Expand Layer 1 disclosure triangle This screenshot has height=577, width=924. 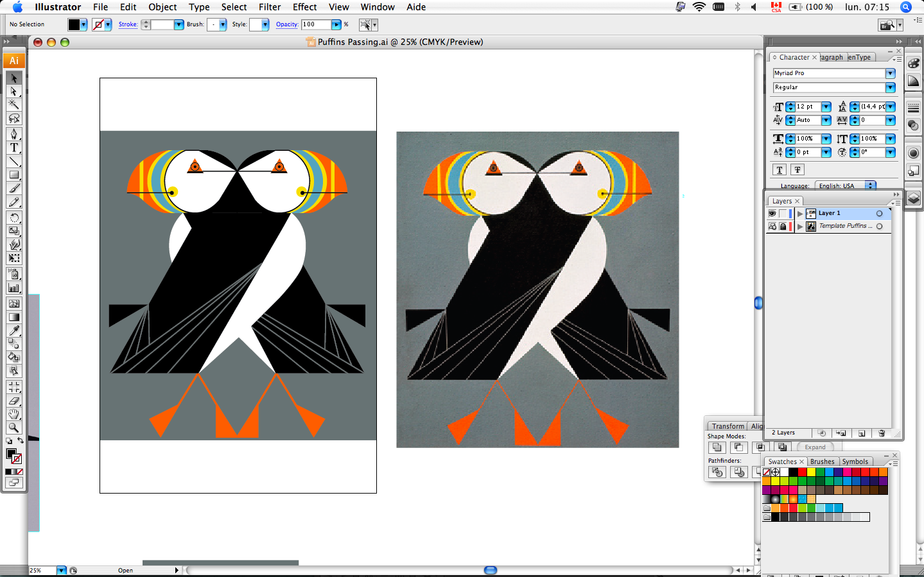click(x=800, y=213)
